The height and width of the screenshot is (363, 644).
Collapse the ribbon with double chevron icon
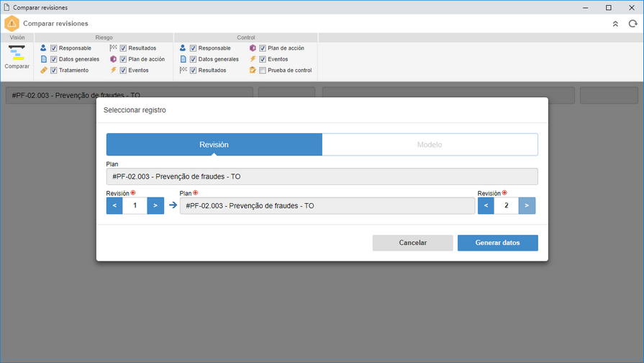(615, 24)
